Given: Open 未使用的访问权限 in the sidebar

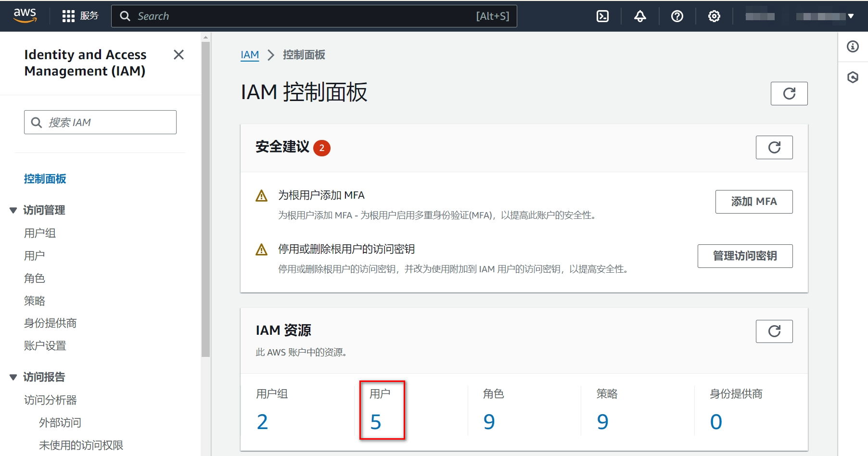Looking at the screenshot, I should (x=81, y=445).
